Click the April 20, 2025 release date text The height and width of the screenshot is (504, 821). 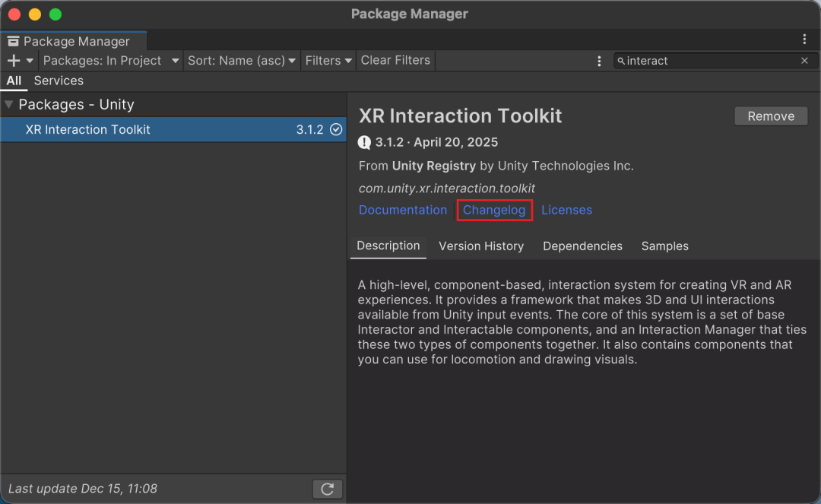pyautogui.click(x=456, y=142)
